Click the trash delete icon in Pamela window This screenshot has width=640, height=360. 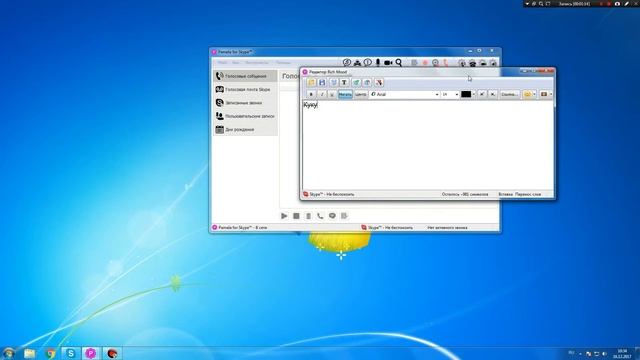(x=308, y=216)
